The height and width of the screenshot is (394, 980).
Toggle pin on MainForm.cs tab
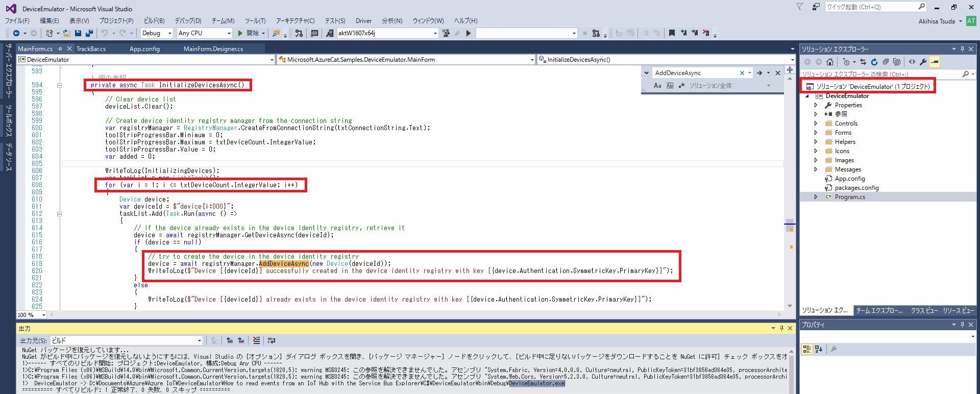pyautogui.click(x=60, y=49)
